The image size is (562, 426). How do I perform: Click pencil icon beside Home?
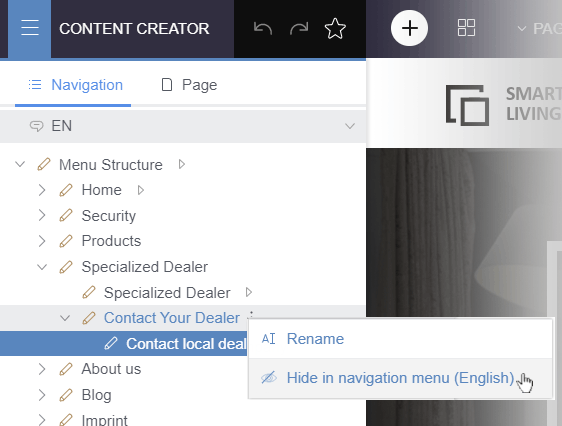[x=66, y=190]
